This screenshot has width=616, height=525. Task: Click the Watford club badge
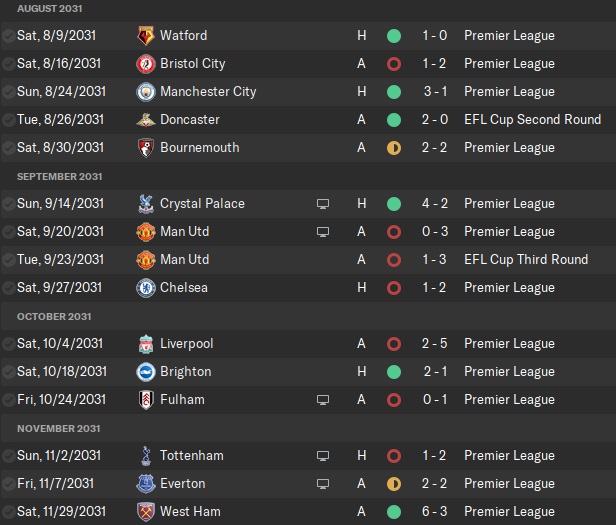(146, 36)
